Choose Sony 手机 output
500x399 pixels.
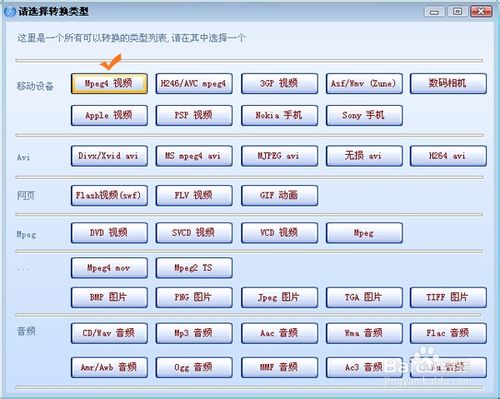click(364, 115)
